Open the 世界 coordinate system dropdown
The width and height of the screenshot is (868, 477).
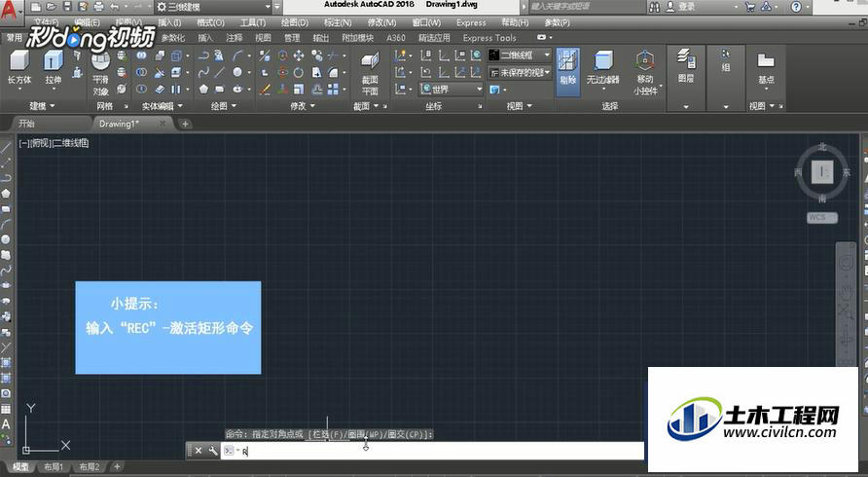[452, 90]
